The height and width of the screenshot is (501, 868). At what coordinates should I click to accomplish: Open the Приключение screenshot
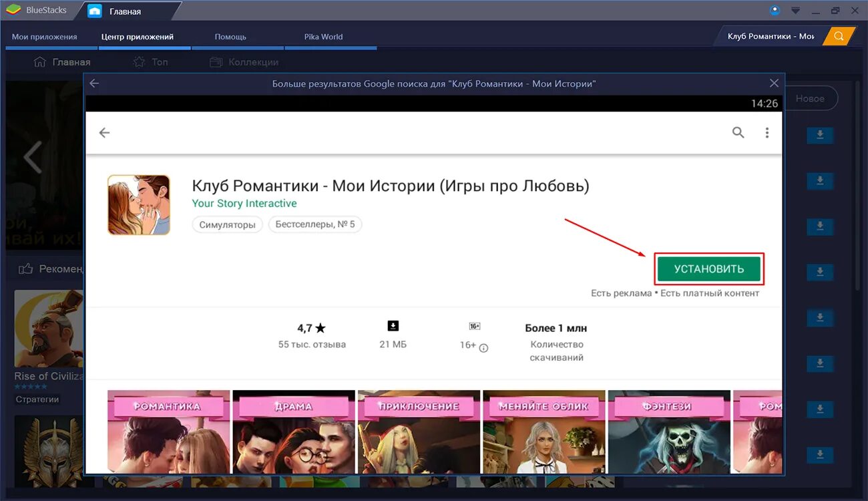(419, 432)
